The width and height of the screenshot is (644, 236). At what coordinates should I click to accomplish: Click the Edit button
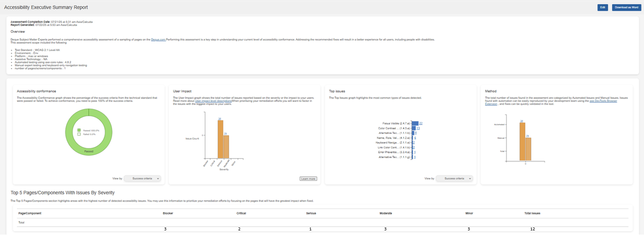602,8
